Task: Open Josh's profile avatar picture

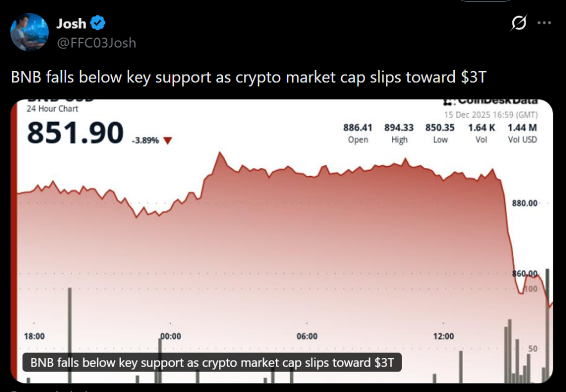Action: [30, 32]
